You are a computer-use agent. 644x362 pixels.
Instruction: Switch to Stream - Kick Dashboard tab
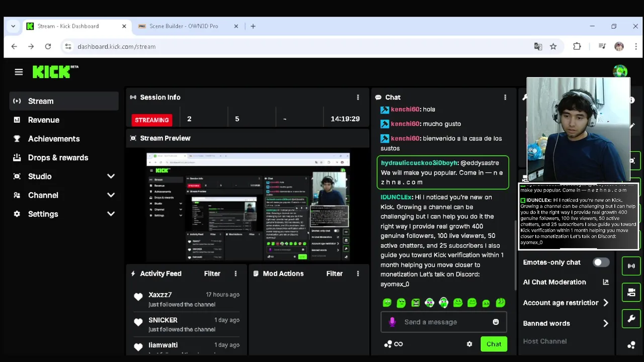[76, 26]
